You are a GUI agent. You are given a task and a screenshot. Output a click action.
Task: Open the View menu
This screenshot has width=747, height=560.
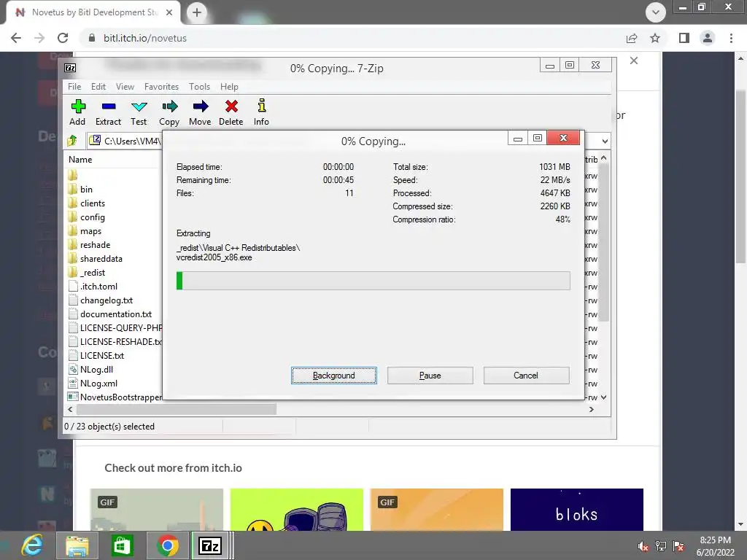[125, 87]
